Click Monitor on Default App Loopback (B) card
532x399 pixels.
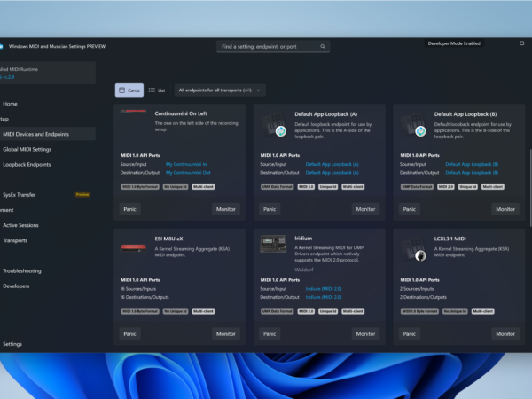(505, 209)
